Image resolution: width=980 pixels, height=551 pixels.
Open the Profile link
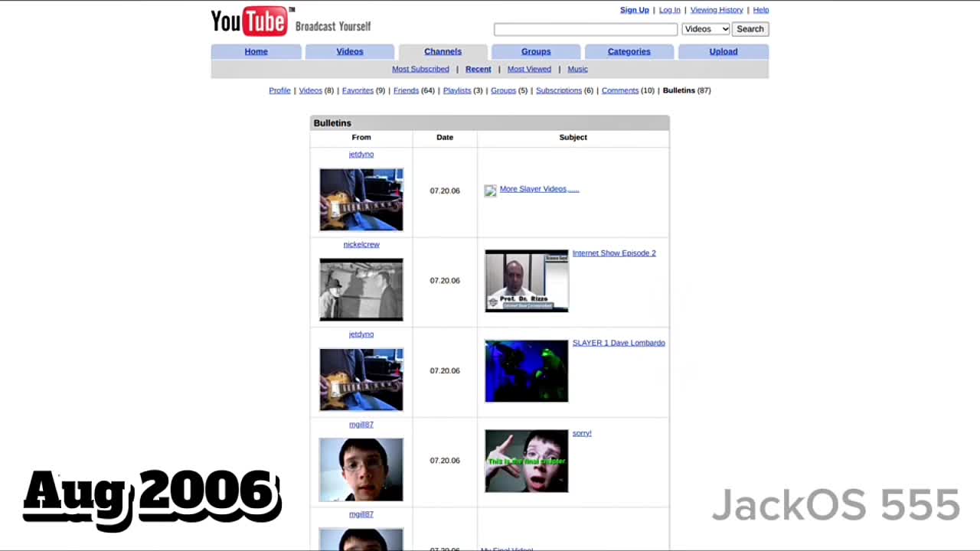click(x=279, y=90)
